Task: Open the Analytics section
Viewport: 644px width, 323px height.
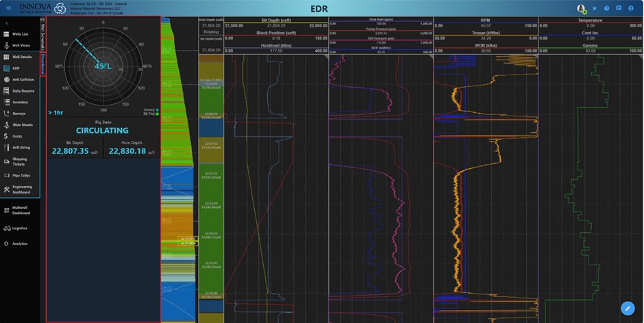Action: tap(19, 244)
